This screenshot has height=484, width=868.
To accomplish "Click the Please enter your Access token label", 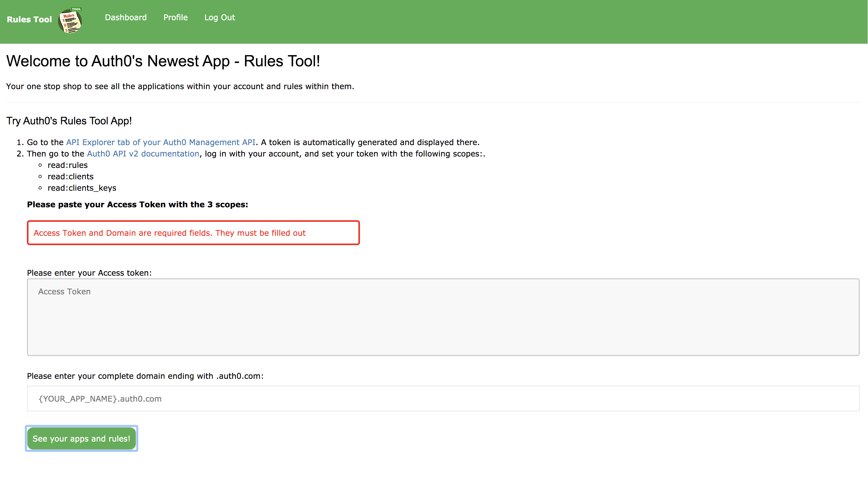I will click(89, 273).
